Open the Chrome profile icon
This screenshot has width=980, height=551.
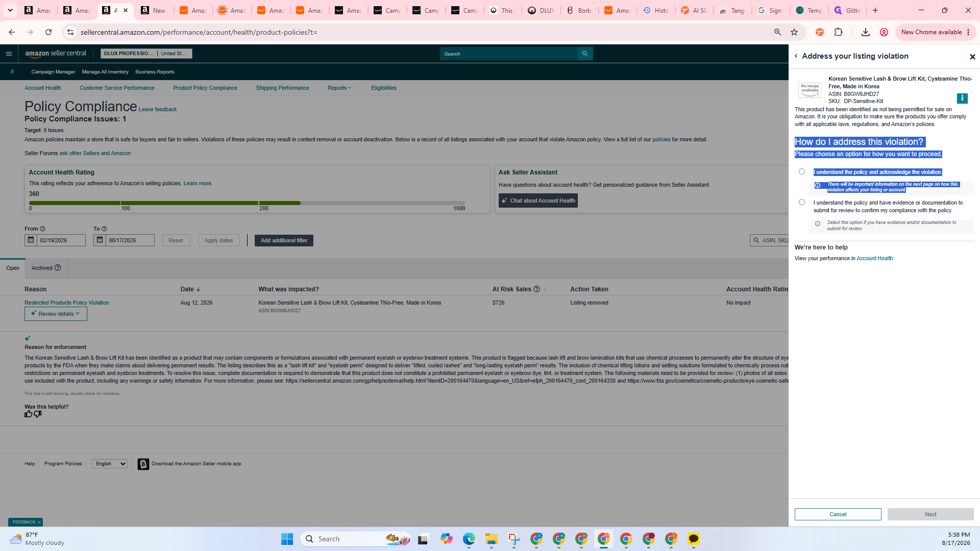pos(884,32)
